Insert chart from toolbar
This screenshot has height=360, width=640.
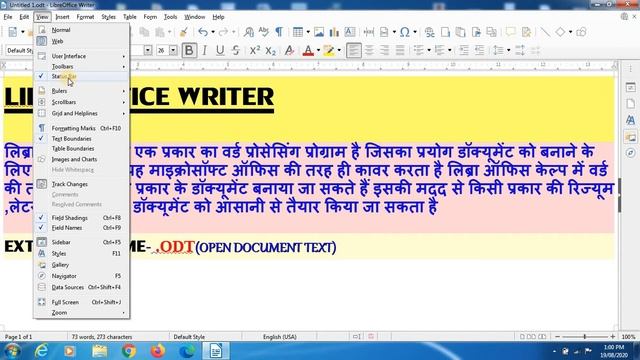(334, 32)
